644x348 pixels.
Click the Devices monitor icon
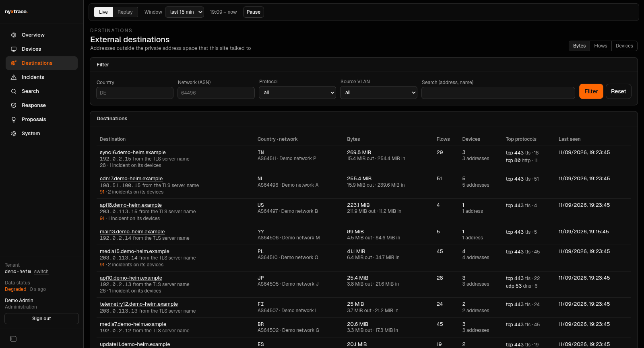click(14, 49)
